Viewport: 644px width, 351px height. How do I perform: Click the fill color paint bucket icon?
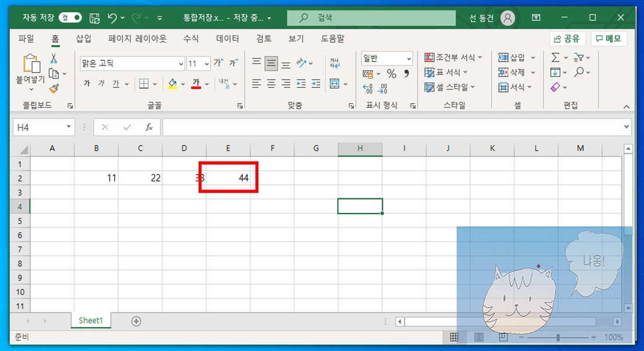click(173, 84)
